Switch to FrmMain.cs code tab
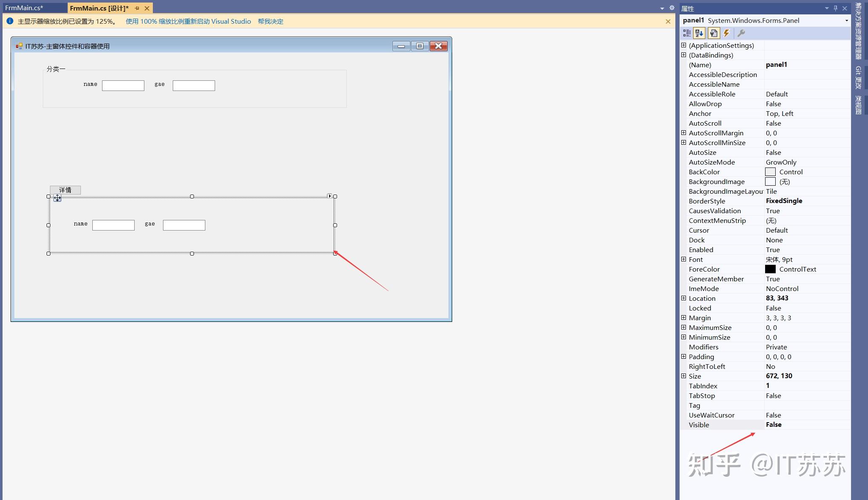Viewport: 868px width, 500px height. [x=24, y=8]
